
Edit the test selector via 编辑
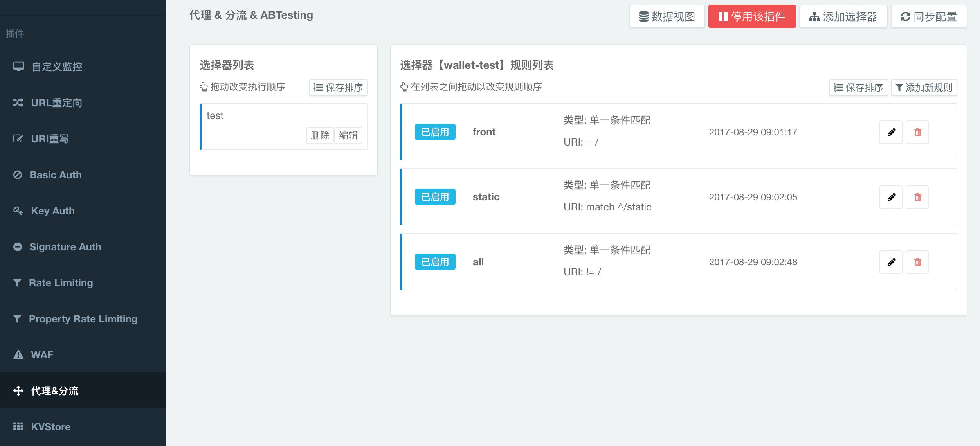pos(348,135)
